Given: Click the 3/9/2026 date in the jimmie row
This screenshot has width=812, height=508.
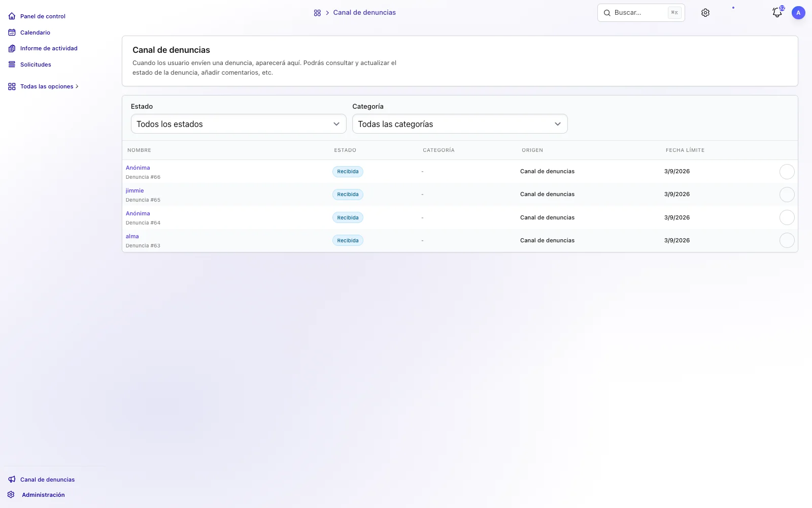Looking at the screenshot, I should (x=677, y=195).
